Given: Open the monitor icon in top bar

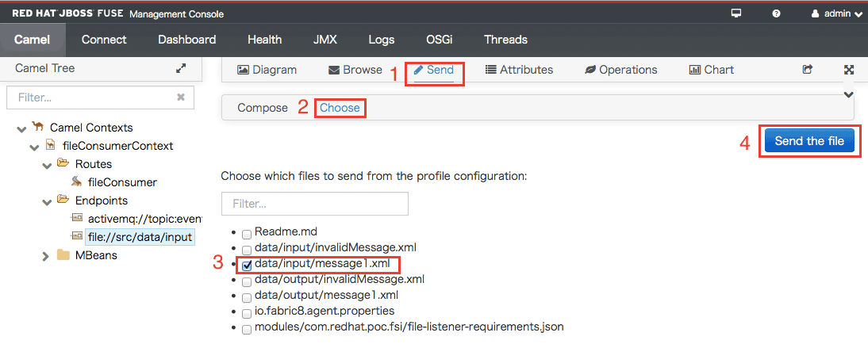Looking at the screenshot, I should click(x=735, y=13).
